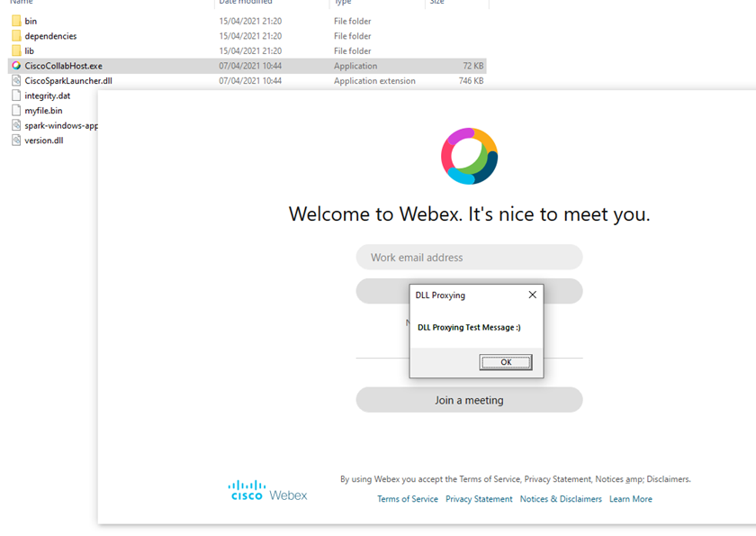Click the DLL Proxying Test Message text
The image size is (756, 536).
click(469, 327)
